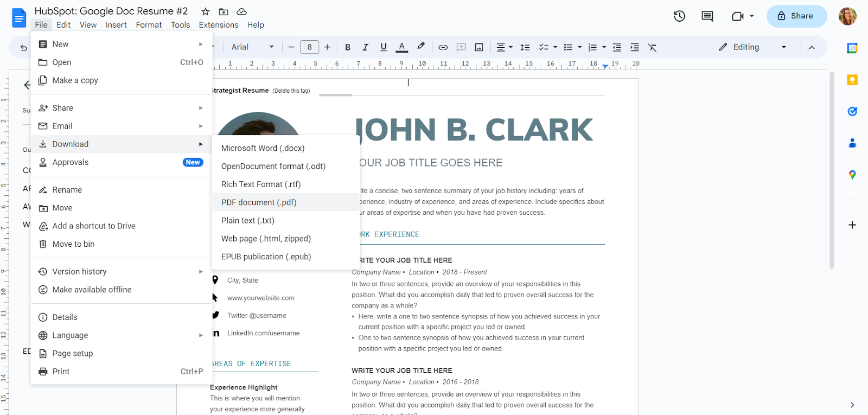
Task: Add a comment using toolbar icon
Action: tap(461, 47)
